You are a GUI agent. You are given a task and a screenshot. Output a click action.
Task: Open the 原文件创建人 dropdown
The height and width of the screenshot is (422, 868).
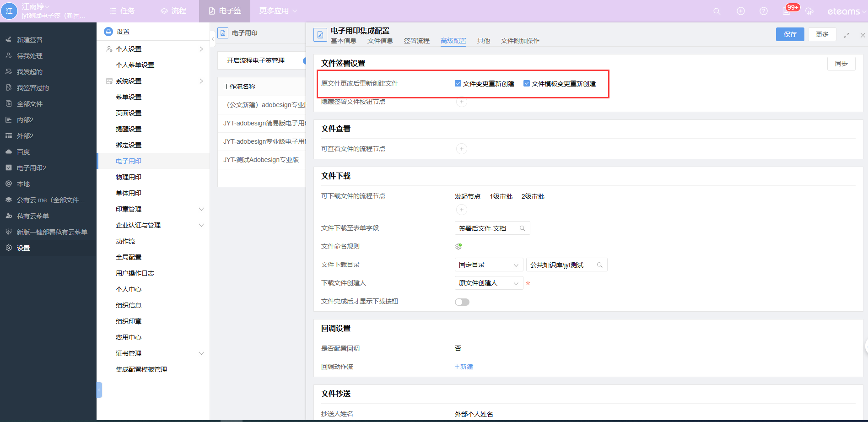coord(489,283)
